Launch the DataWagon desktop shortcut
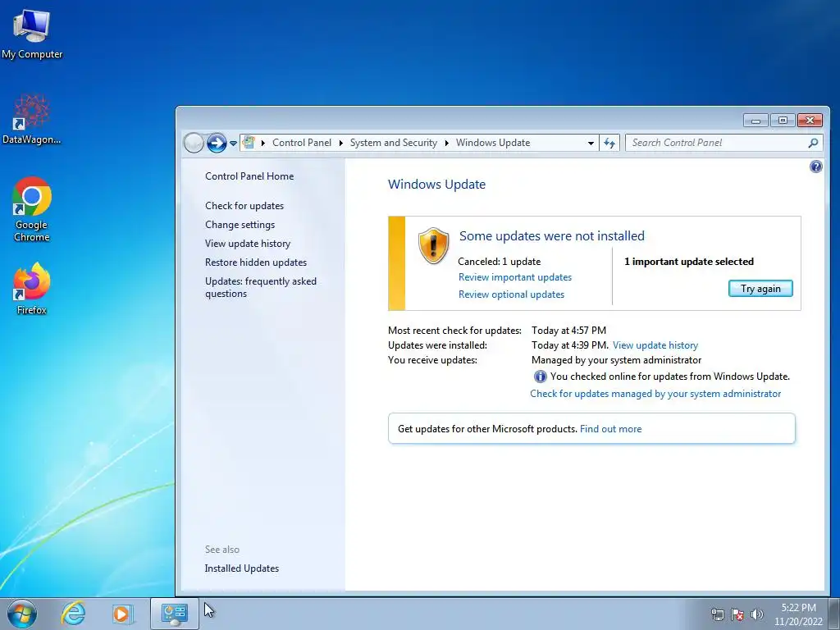Screen dimensions: 840x630 (x=32, y=119)
